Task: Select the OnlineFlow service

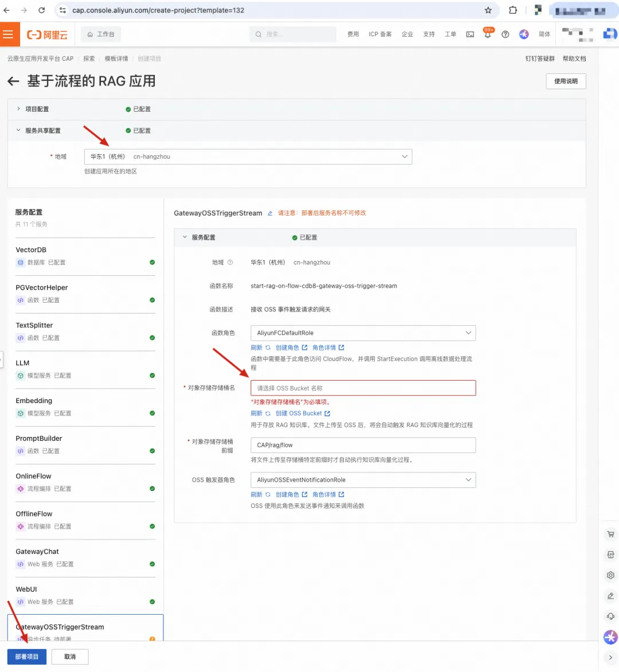Action: click(85, 482)
